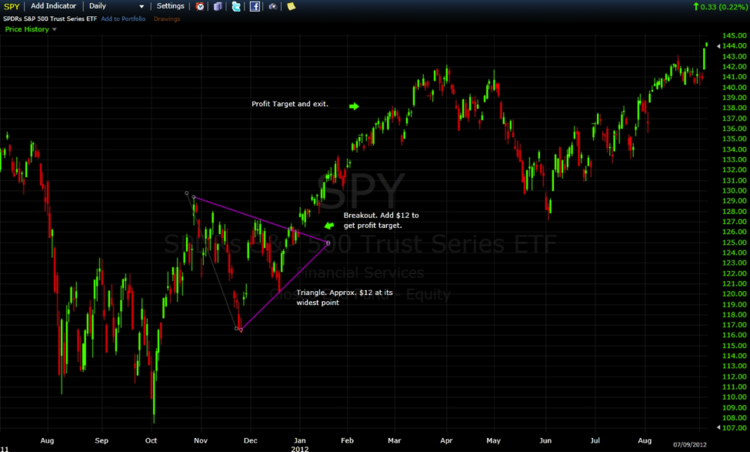Share chart via Twitter icon

pyautogui.click(x=235, y=6)
